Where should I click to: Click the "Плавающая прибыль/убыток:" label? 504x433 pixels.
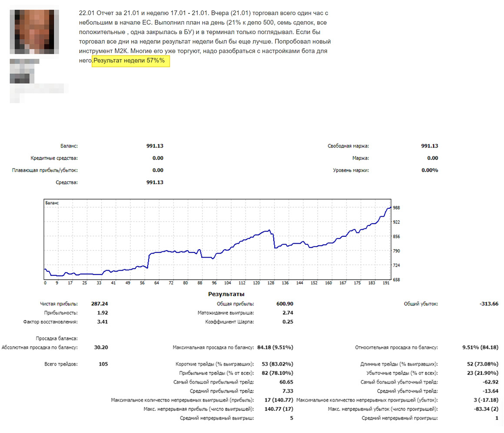pos(45,170)
